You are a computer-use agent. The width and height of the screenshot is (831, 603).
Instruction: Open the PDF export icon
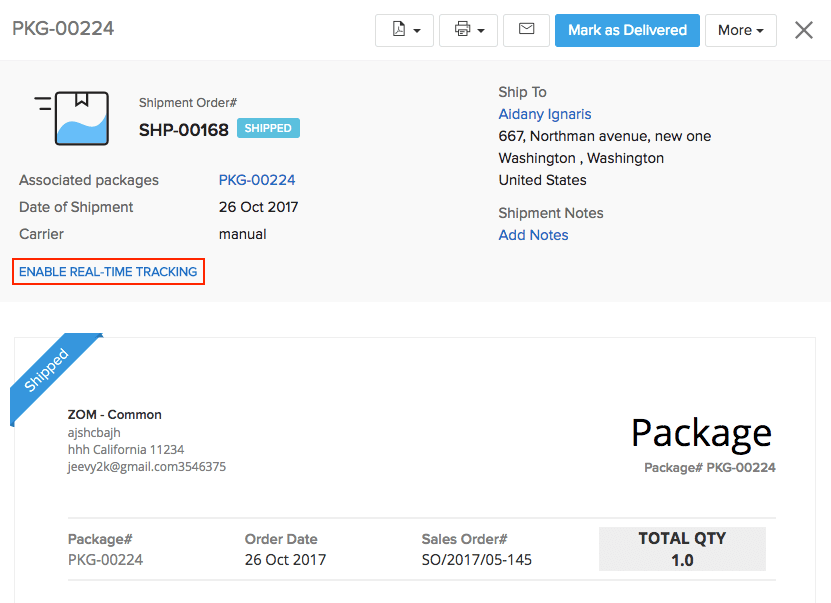(x=398, y=30)
